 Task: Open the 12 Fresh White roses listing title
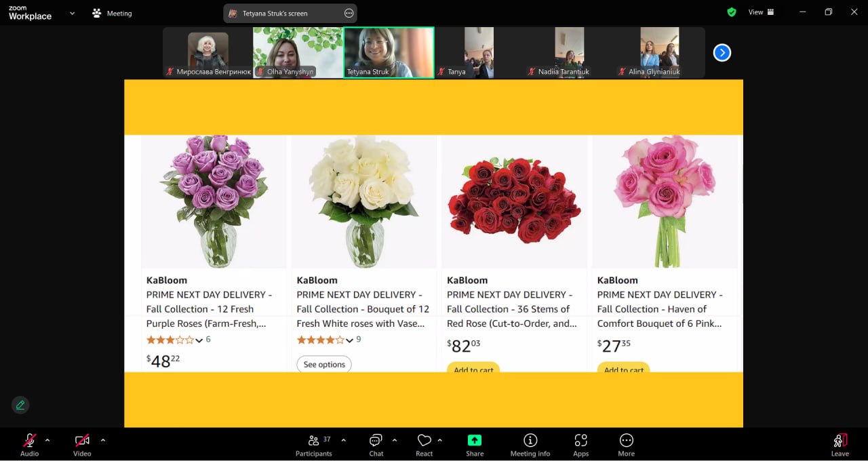pyautogui.click(x=363, y=309)
